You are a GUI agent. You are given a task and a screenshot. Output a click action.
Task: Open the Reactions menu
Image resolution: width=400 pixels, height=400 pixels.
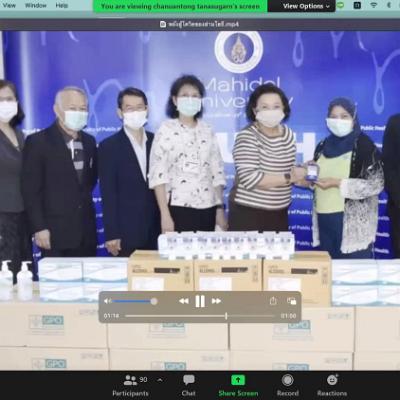(x=332, y=385)
